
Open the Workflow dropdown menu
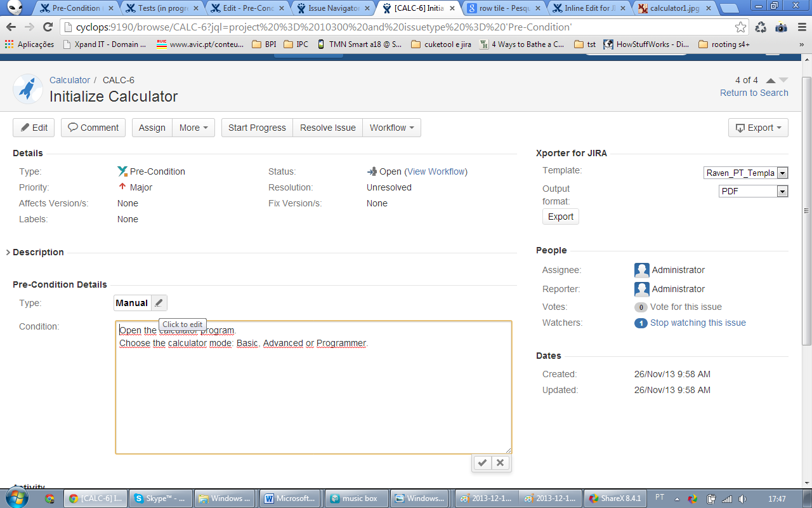pyautogui.click(x=391, y=128)
